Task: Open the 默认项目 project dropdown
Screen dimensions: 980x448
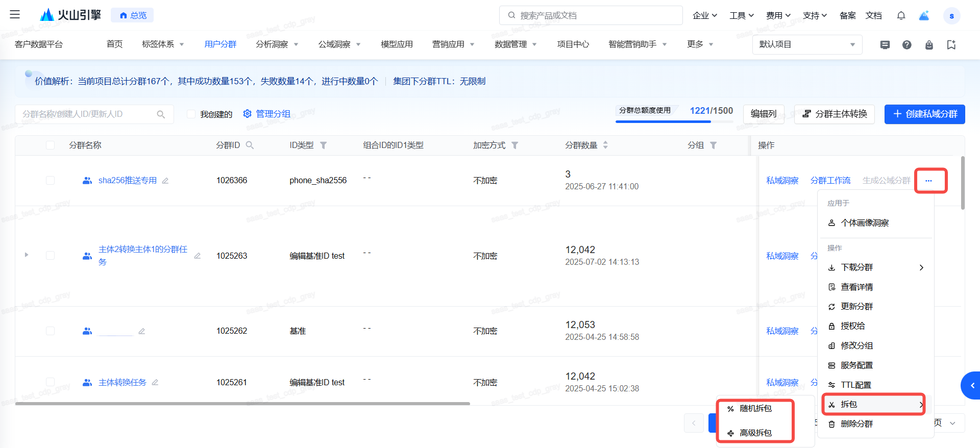Action: tap(806, 45)
